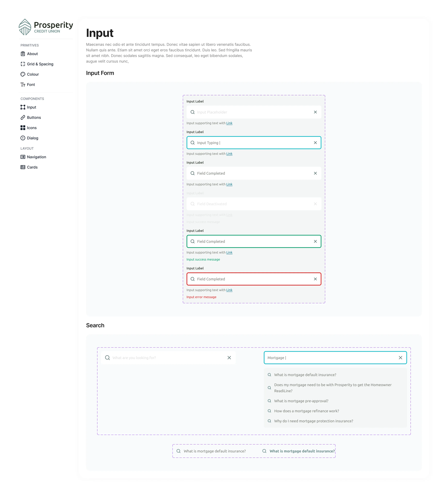The width and height of the screenshot is (448, 497).
Task: Clear the 'Input Typing' field with its X
Action: (315, 143)
